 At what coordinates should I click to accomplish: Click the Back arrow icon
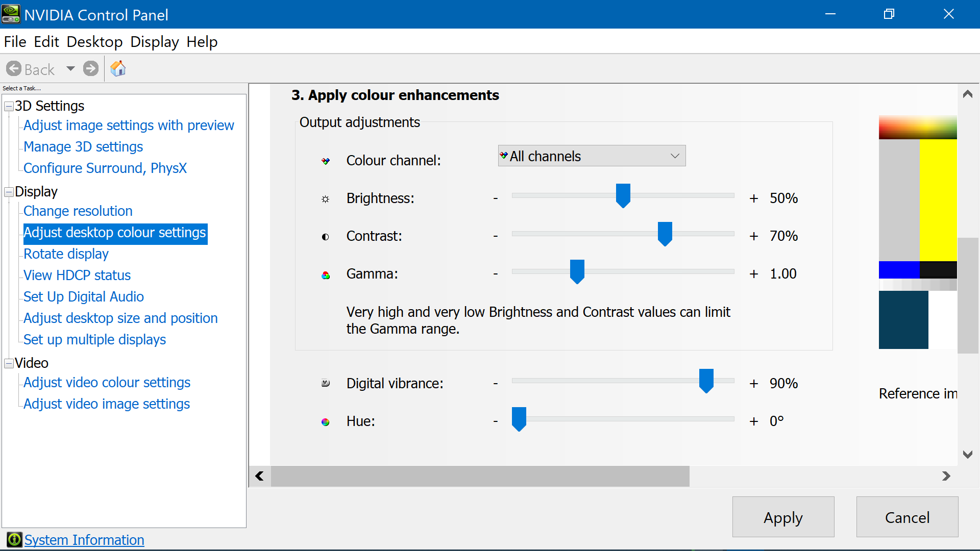point(14,69)
